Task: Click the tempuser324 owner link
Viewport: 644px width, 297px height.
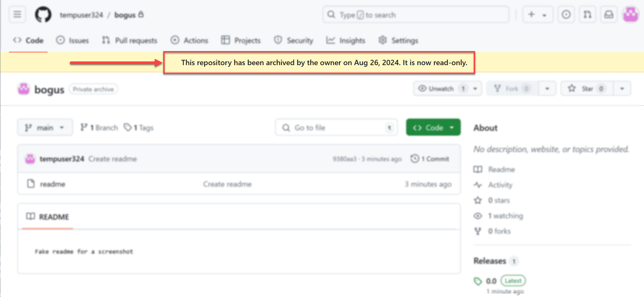Action: click(x=81, y=15)
